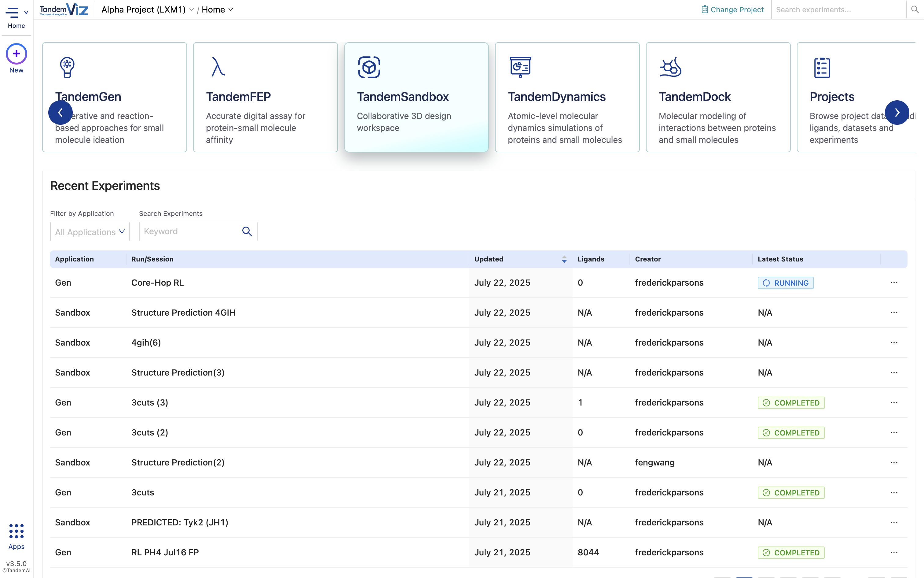This screenshot has width=924, height=578.
Task: Open more options for 3cuts July 21 row
Action: tap(894, 492)
